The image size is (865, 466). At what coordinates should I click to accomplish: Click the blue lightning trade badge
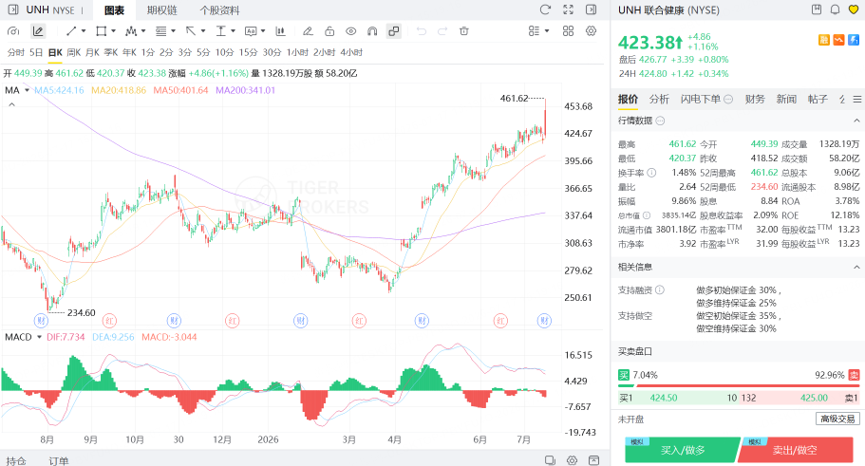pos(853,40)
